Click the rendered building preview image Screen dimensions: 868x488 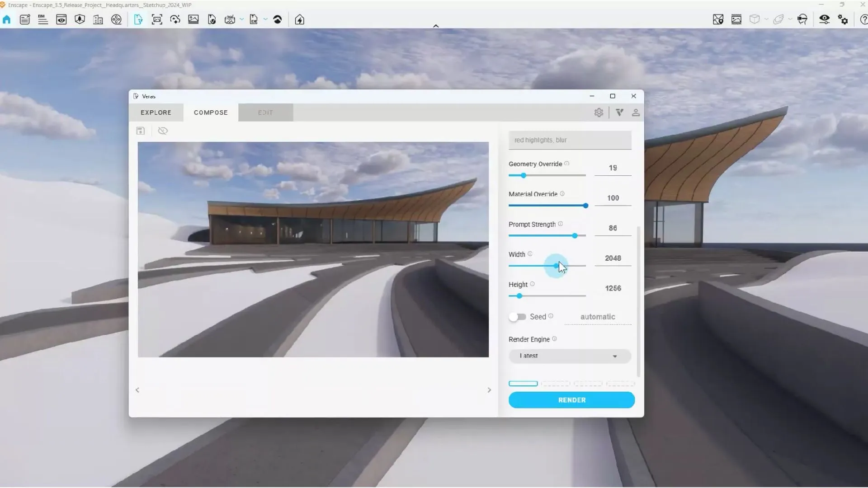pyautogui.click(x=313, y=250)
